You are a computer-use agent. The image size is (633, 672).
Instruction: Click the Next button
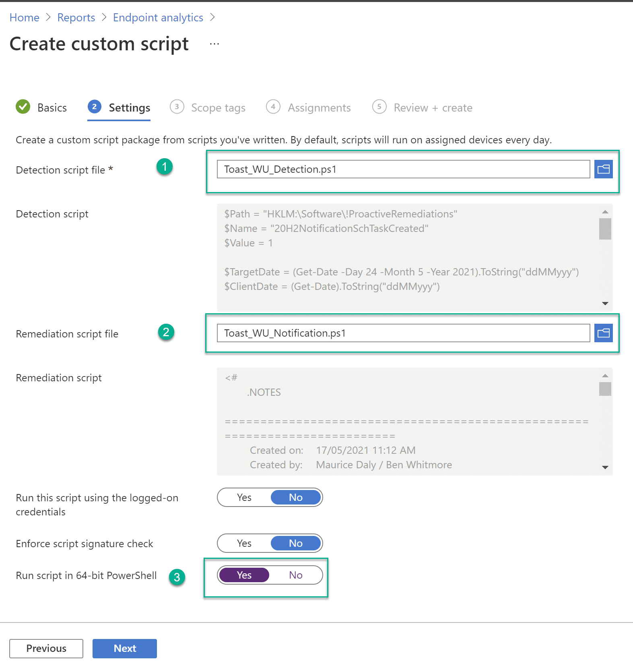(x=125, y=648)
